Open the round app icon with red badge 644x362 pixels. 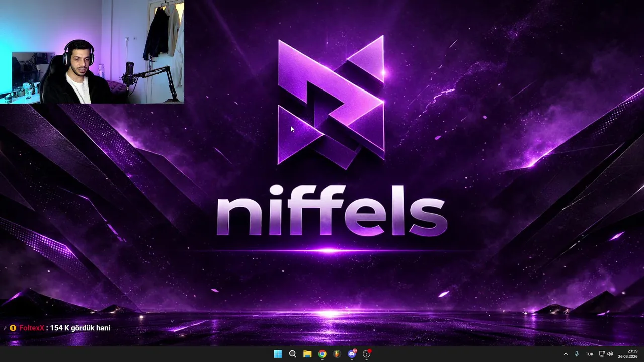[x=367, y=354]
